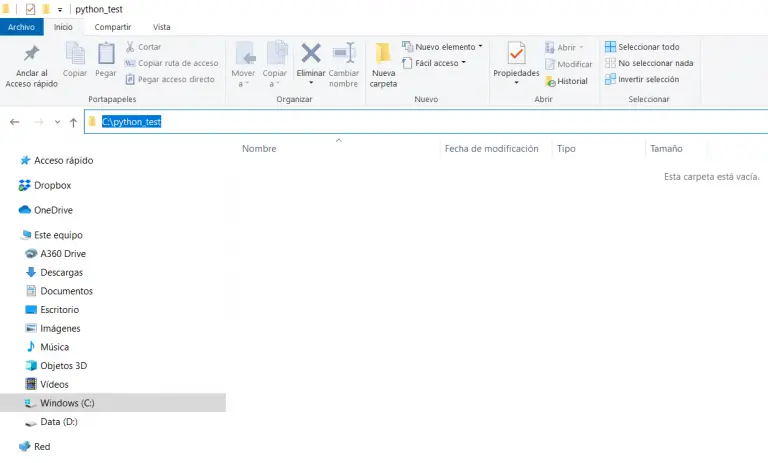Click the Pin to Quick Access (Anclar) icon
Screen dimensions: 768x463
31,54
